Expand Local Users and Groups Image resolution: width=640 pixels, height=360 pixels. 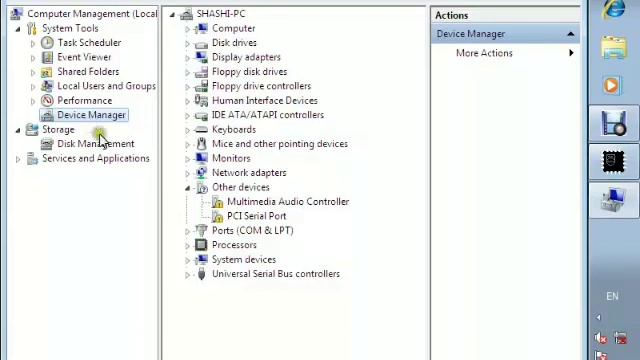click(x=33, y=87)
